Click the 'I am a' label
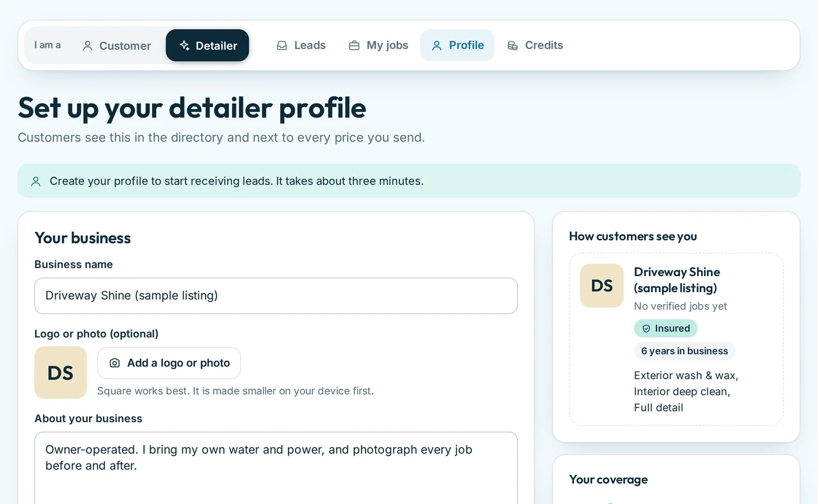This screenshot has height=504, width=818. 47,45
